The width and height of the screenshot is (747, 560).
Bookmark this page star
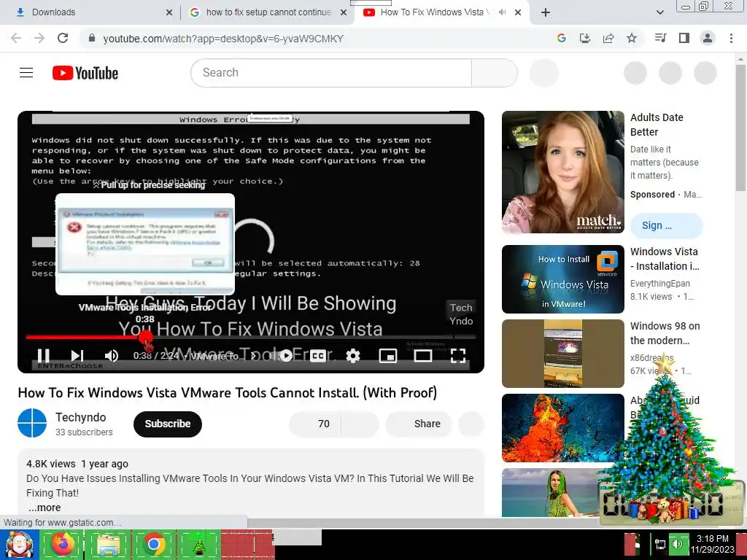pyautogui.click(x=632, y=38)
